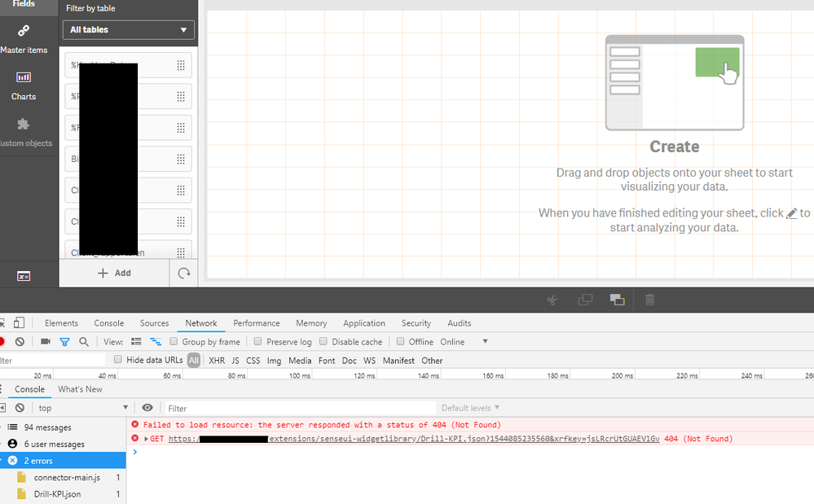This screenshot has height=504, width=814.
Task: Filter requests by Manifest
Action: (398, 361)
